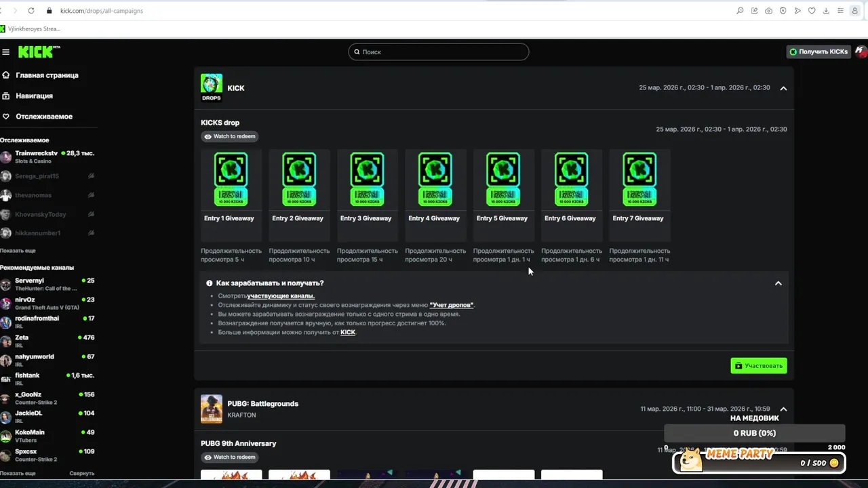Image resolution: width=868 pixels, height=488 pixels.
Task: Click browser edit note icon
Action: pos(754,11)
